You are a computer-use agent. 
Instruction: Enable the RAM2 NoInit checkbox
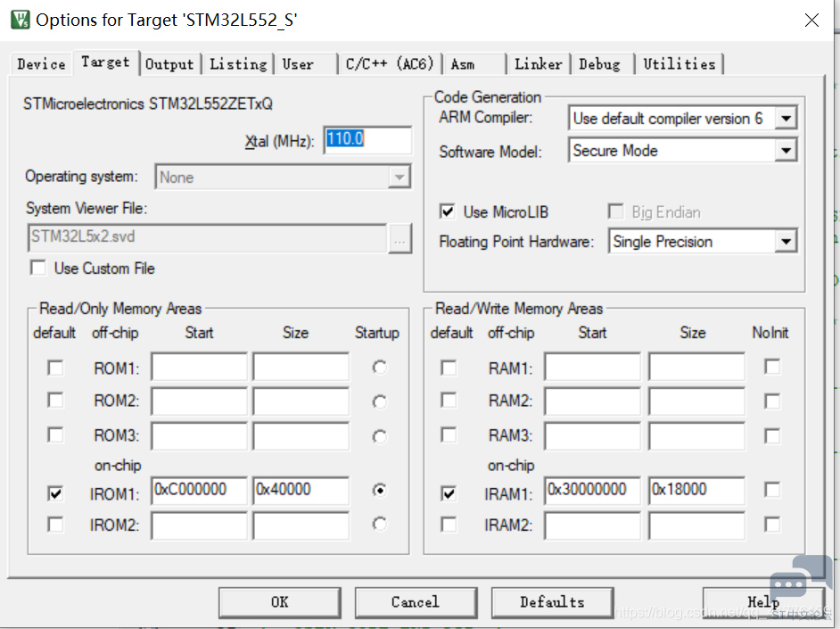coord(772,401)
